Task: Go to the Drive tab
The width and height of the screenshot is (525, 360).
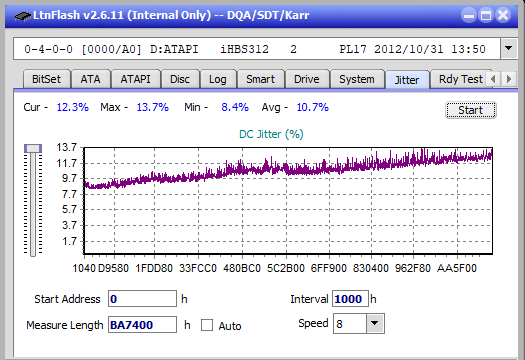Action: click(x=307, y=79)
